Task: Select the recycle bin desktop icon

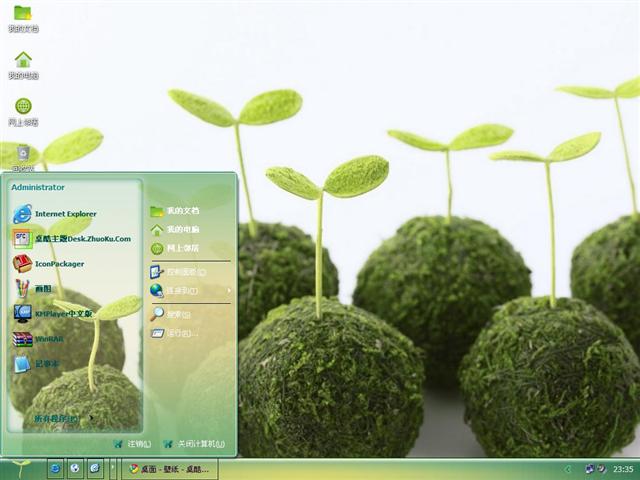Action: (x=23, y=158)
